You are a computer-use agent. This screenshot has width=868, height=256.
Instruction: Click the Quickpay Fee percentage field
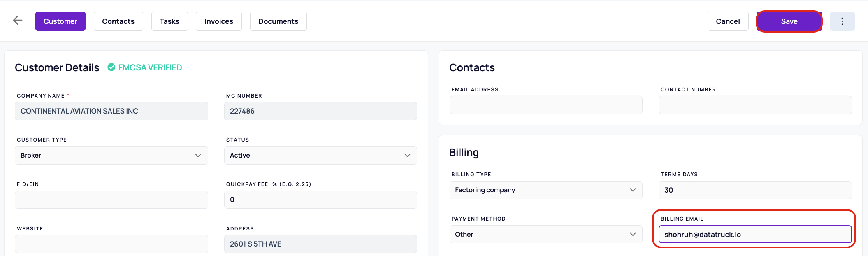320,200
